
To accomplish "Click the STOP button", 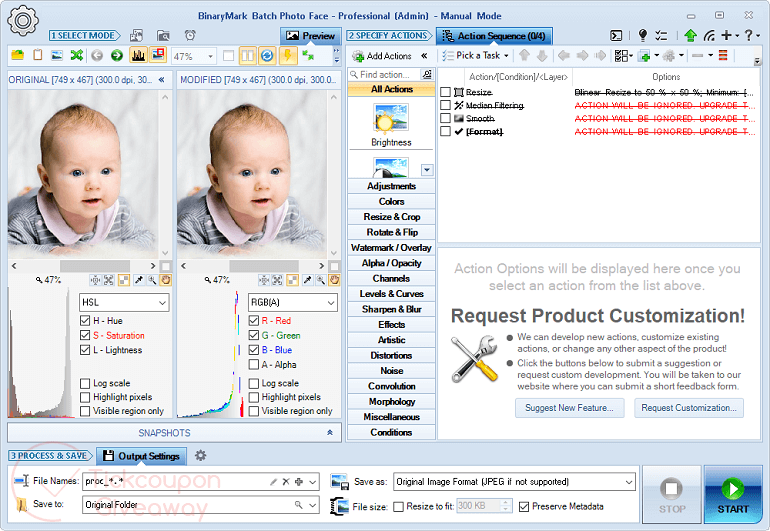I will pyautogui.click(x=672, y=495).
